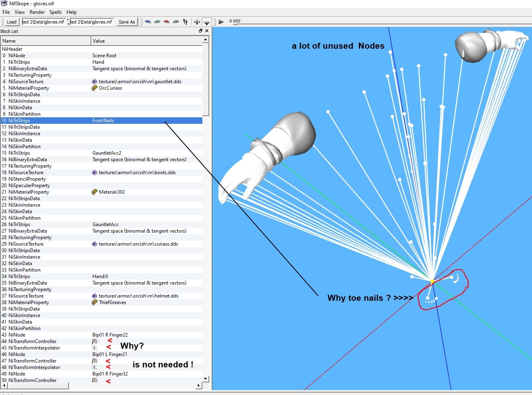Screen dimensions: 532x395
Task: Open the File menu
Action: click(6, 12)
